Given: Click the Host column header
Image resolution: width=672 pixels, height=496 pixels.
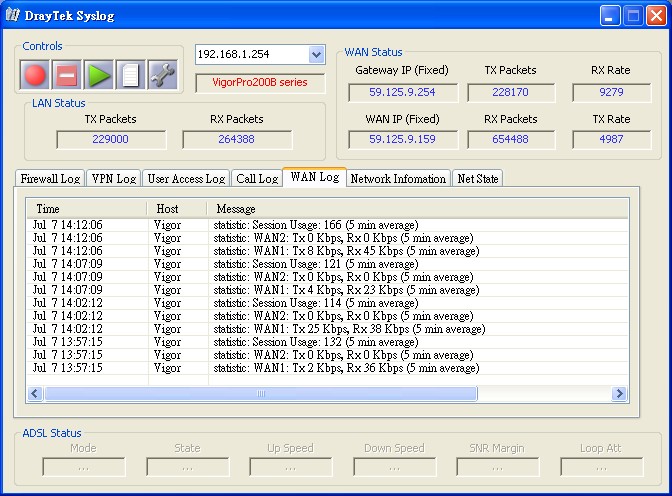Looking at the screenshot, I should (177, 209).
